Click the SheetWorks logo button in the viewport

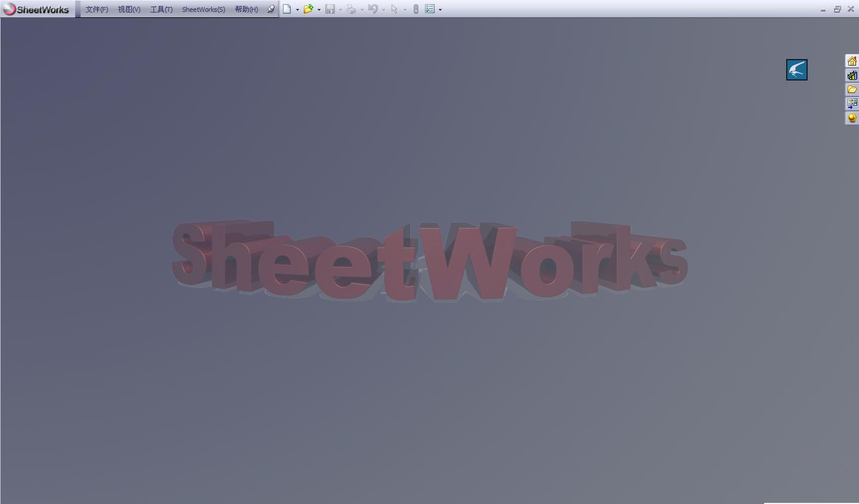coord(796,70)
